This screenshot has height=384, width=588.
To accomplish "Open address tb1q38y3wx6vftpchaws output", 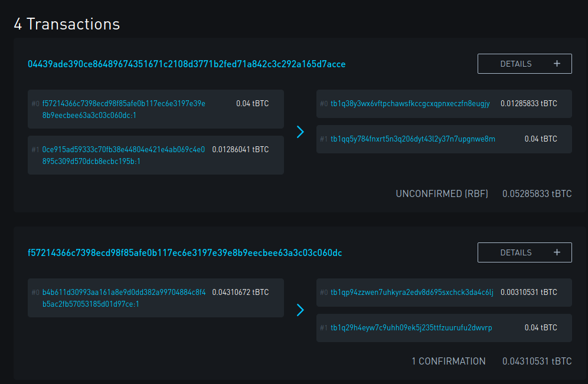I will point(410,104).
